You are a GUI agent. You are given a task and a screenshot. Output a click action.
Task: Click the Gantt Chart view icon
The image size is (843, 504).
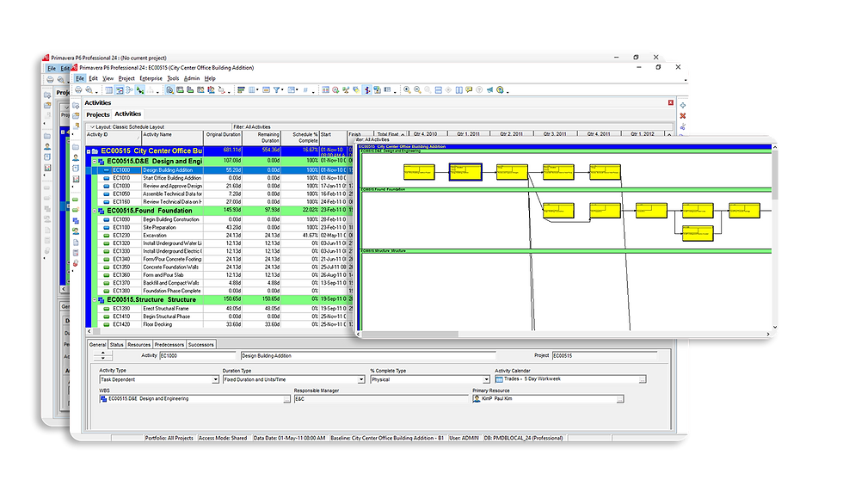click(x=120, y=89)
